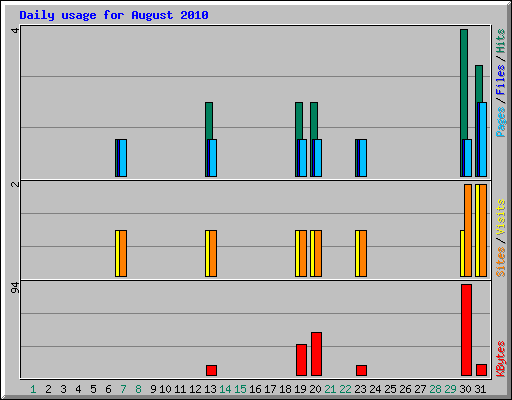Click the x-axis day label "19"
The width and height of the screenshot is (512, 400).
(x=300, y=389)
